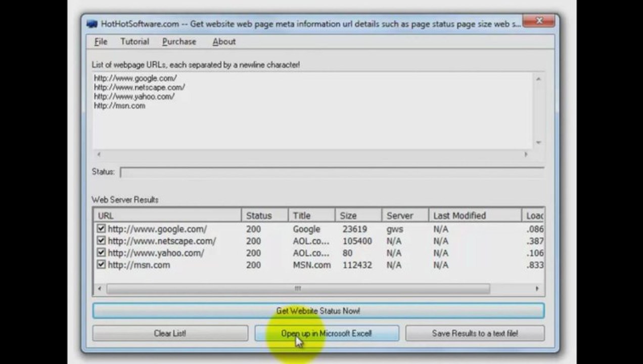Open the File menu

pyautogui.click(x=101, y=41)
